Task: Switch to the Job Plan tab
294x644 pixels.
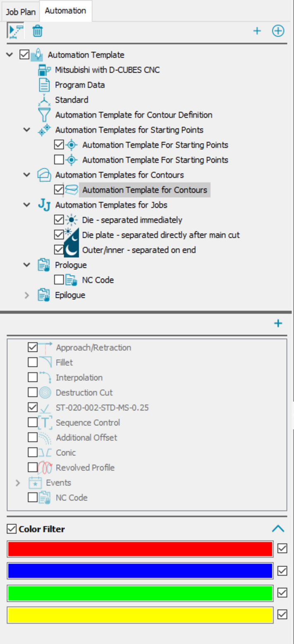Action: pos(20,12)
